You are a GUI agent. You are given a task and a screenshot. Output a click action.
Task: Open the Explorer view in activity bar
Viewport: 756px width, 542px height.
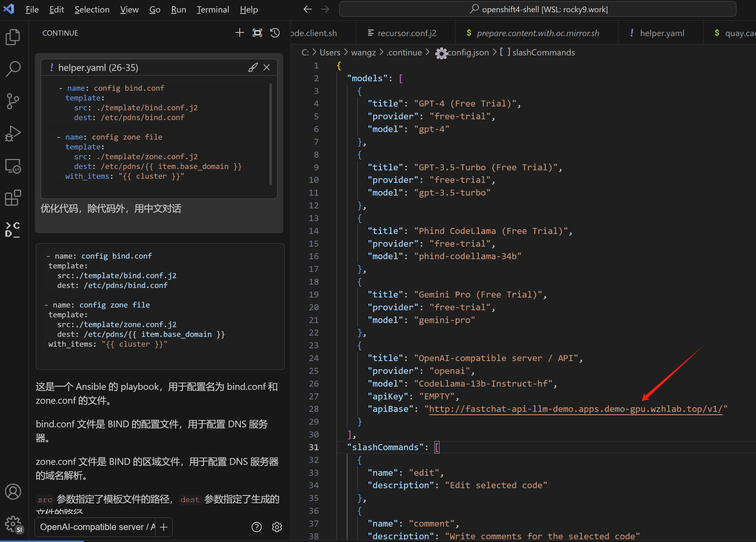(x=13, y=37)
